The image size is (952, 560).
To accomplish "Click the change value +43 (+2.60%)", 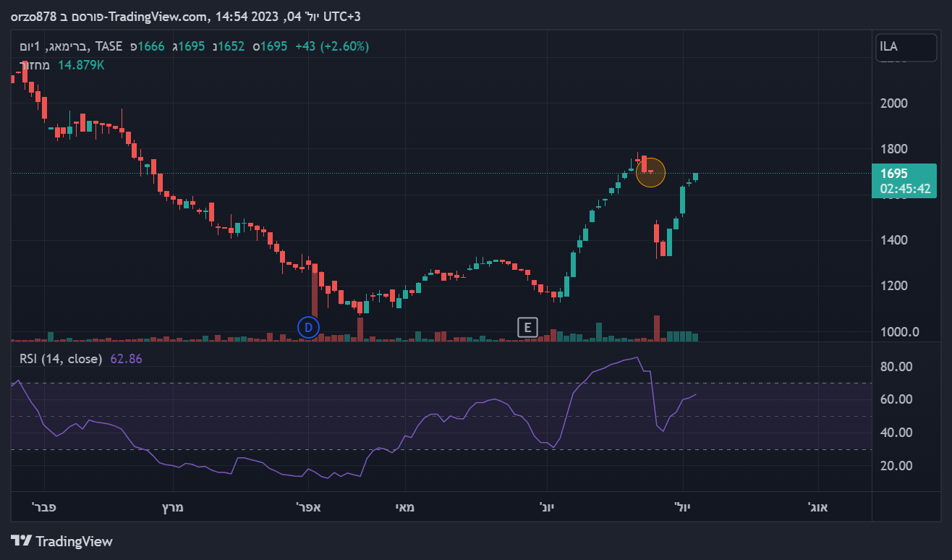I will coord(332,46).
